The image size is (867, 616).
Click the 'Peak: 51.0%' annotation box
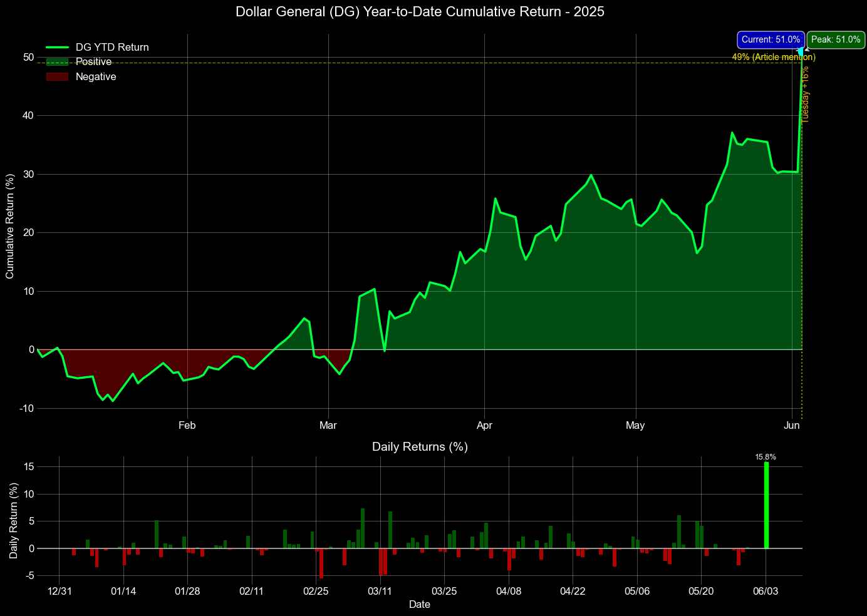[836, 39]
